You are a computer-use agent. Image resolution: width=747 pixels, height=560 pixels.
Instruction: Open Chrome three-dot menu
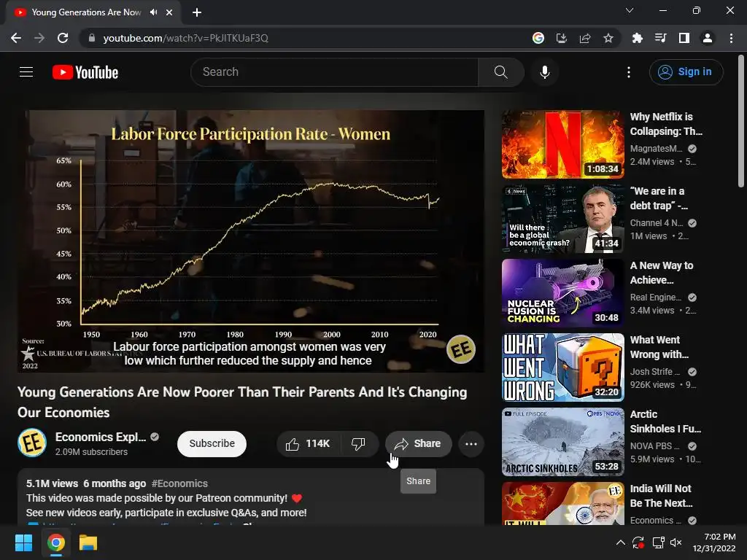[731, 38]
